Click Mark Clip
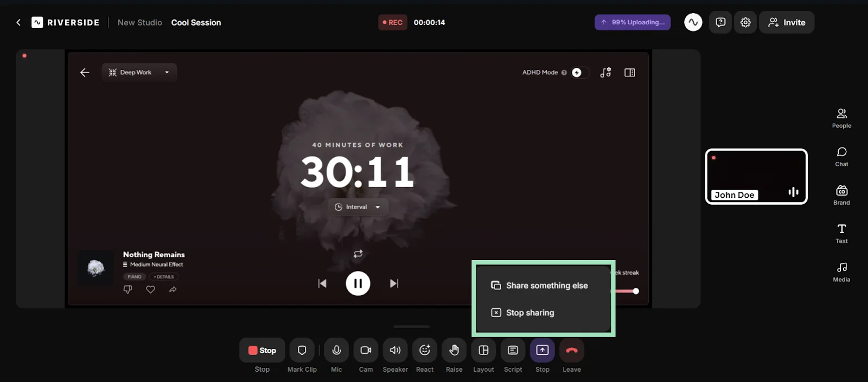The height and width of the screenshot is (382, 868). (302, 350)
